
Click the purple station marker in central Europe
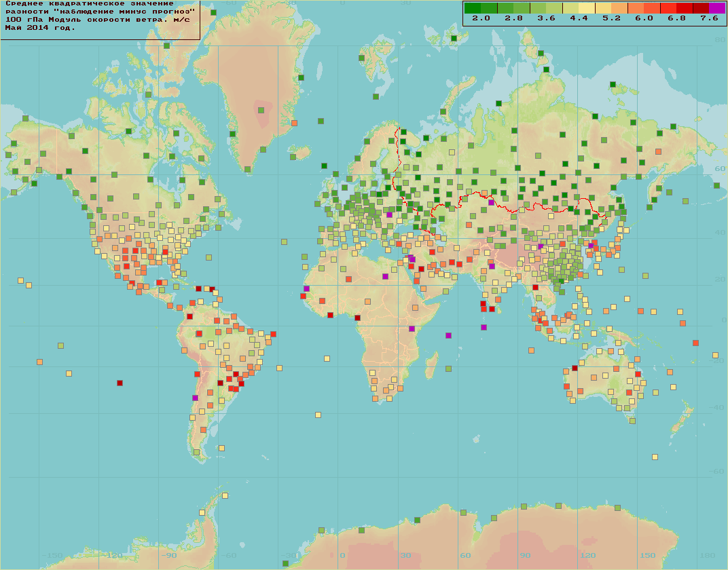point(390,214)
